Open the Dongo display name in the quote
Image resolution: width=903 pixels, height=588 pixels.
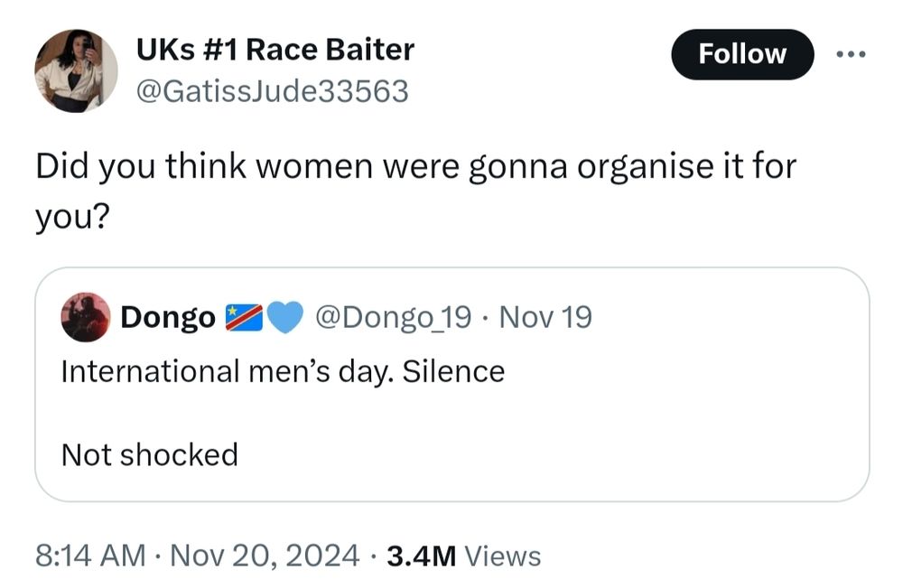[167, 318]
